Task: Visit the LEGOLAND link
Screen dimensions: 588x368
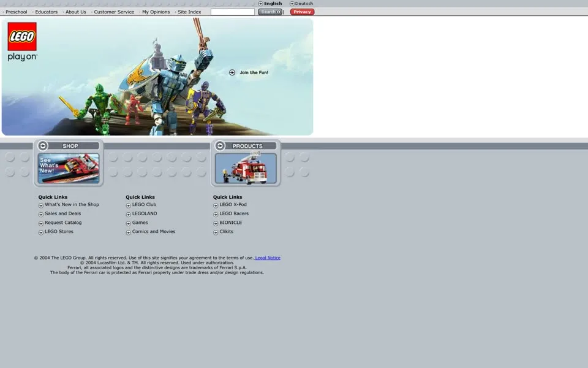Action: (x=145, y=213)
